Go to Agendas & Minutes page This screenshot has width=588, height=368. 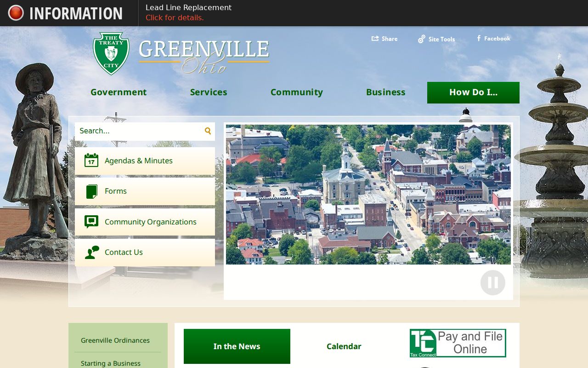coord(145,161)
